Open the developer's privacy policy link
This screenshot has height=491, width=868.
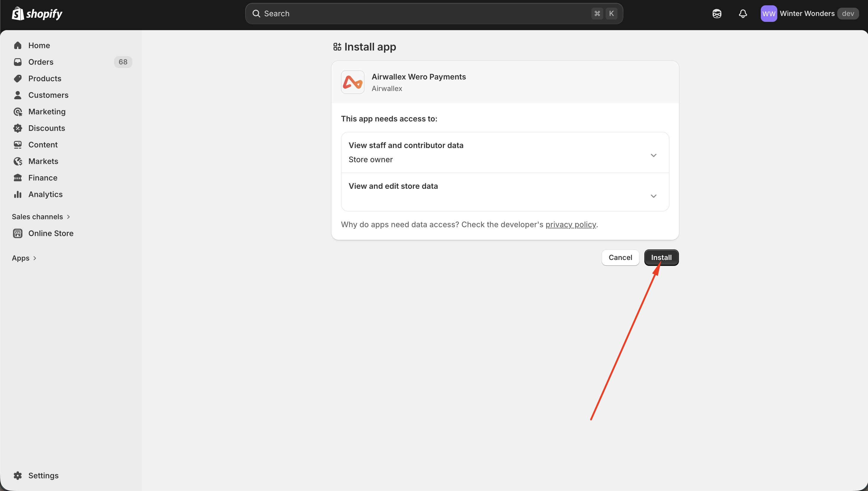click(x=570, y=225)
